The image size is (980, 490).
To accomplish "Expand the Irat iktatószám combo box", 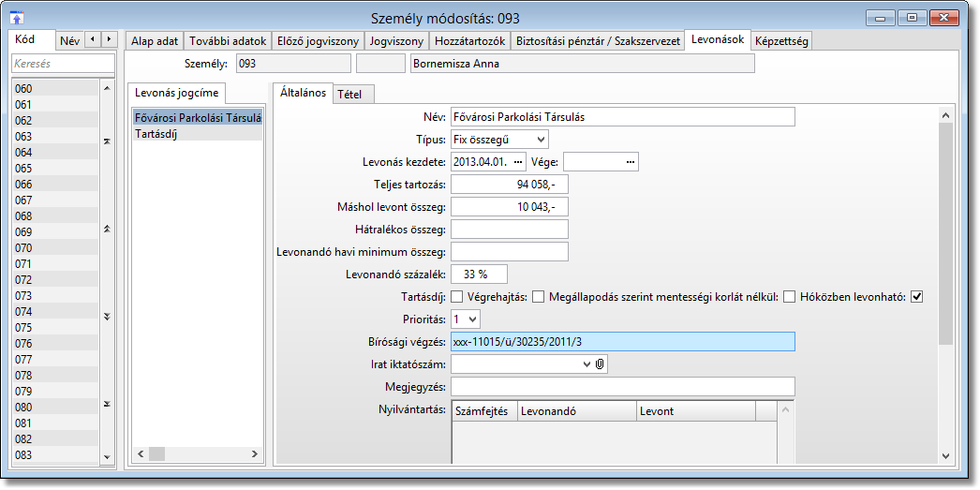I will (587, 364).
